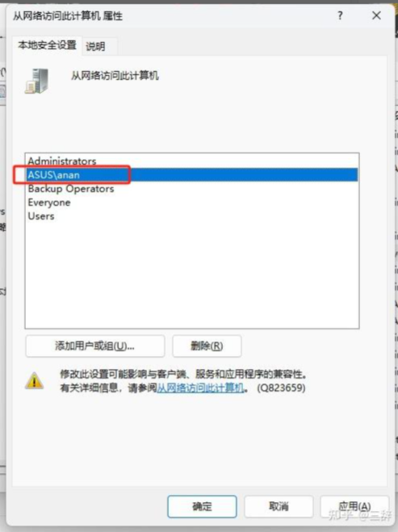Open the 从网络访问此计算机 hyperlink
The width and height of the screenshot is (398, 532).
(x=200, y=387)
